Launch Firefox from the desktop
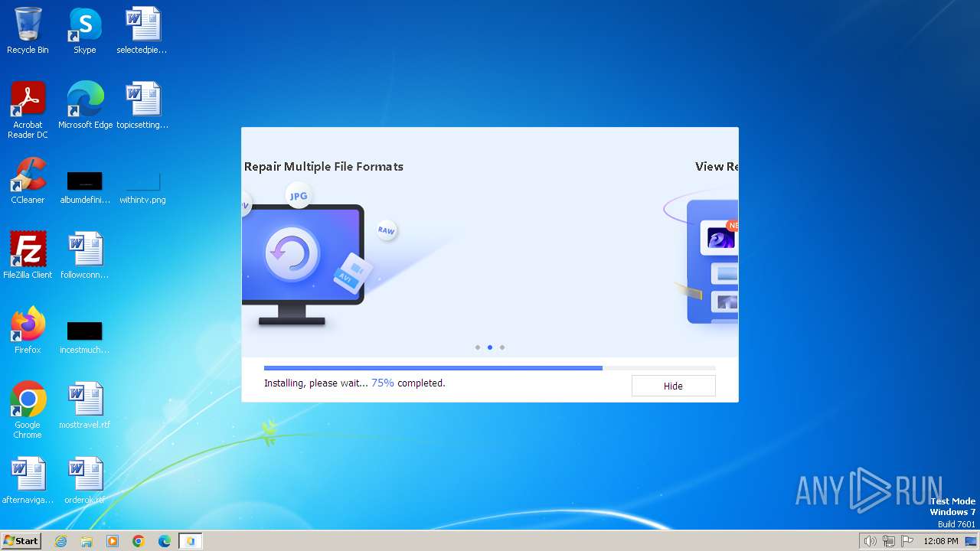980x551 pixels. coord(28,331)
